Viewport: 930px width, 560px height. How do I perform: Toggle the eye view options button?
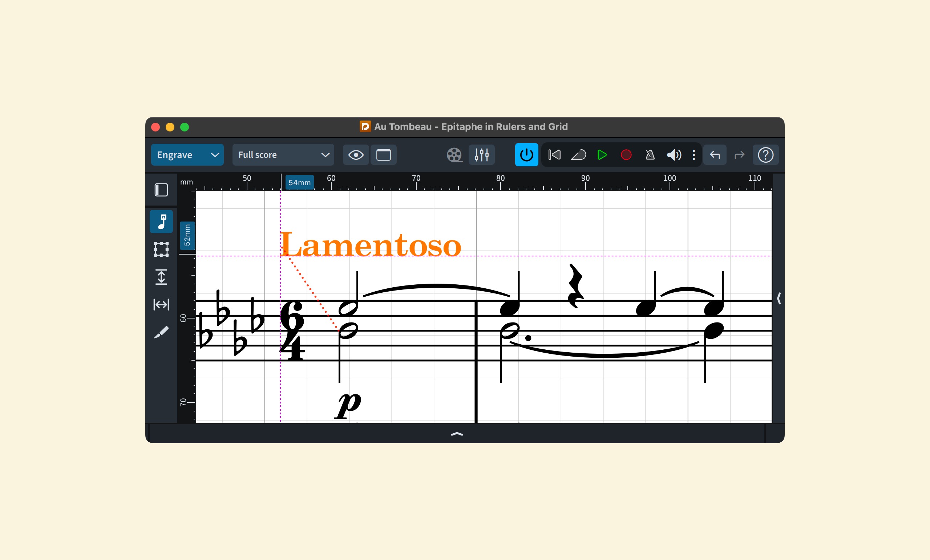pos(356,155)
